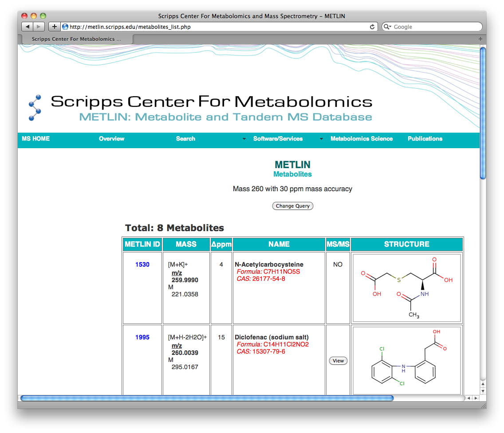Image resolution: width=504 pixels, height=433 pixels.
Task: Click the Change Query button
Action: tap(292, 206)
